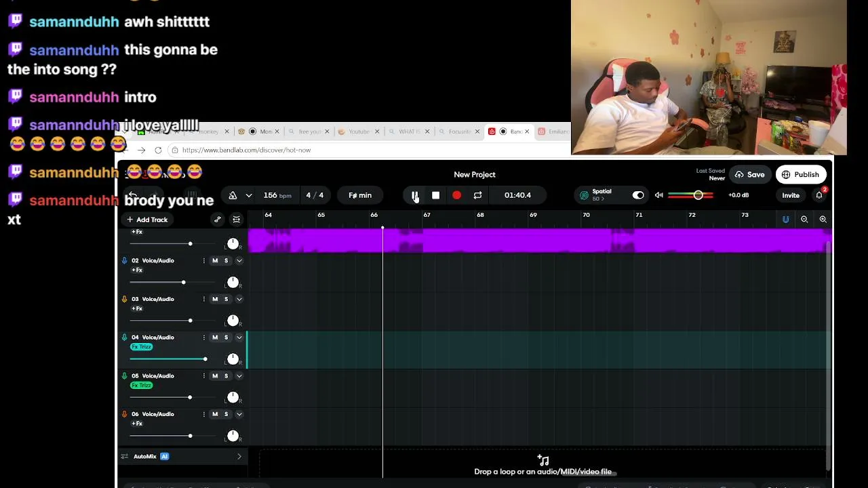Click microphone icon on track 02
The width and height of the screenshot is (868, 488).
tap(124, 260)
